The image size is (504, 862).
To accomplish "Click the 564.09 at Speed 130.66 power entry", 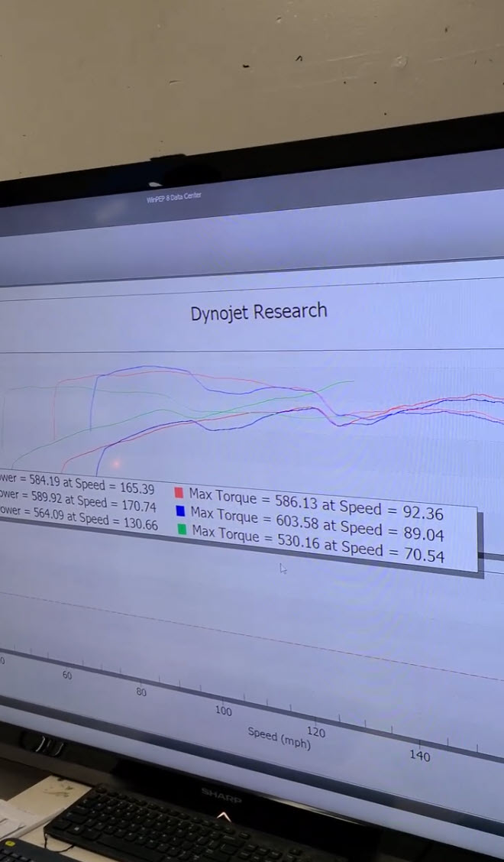I will (78, 518).
